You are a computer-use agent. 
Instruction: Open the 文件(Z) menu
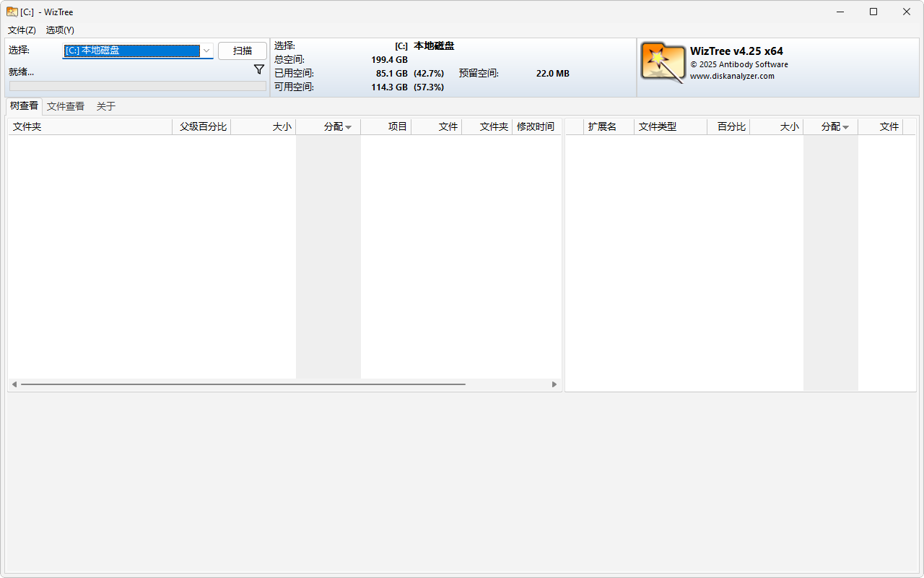[x=21, y=30]
